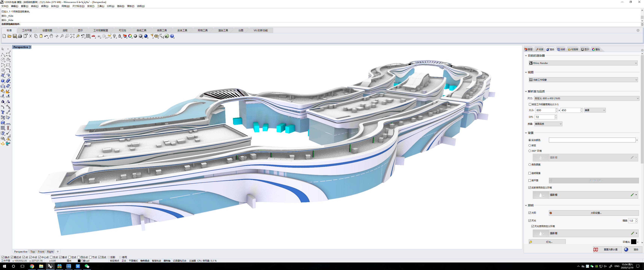The height and width of the screenshot is (270, 644).
Task: Open the Rhino Render renderer dropdown
Action: tap(583, 63)
